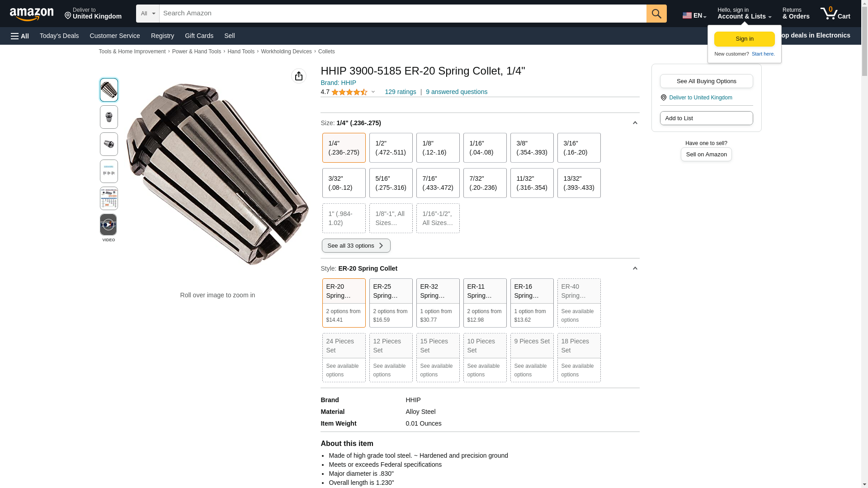Open the All hamburger menu
Image resolution: width=868 pixels, height=488 pixels.
20,36
